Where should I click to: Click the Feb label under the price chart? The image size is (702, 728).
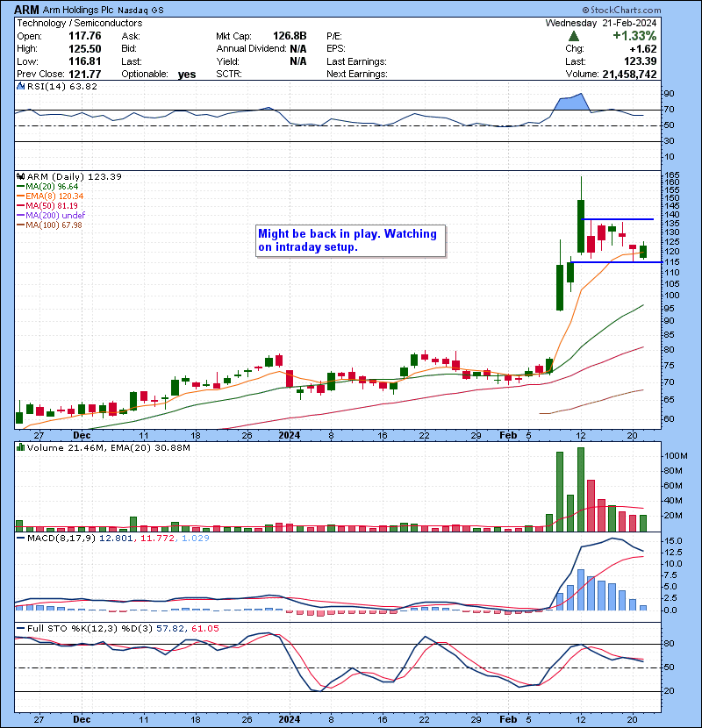(508, 436)
